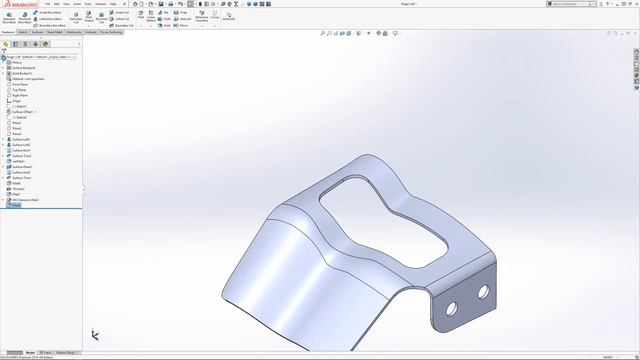Apply the Shell feature tool
This screenshot has height=360, width=640.
(164, 25)
